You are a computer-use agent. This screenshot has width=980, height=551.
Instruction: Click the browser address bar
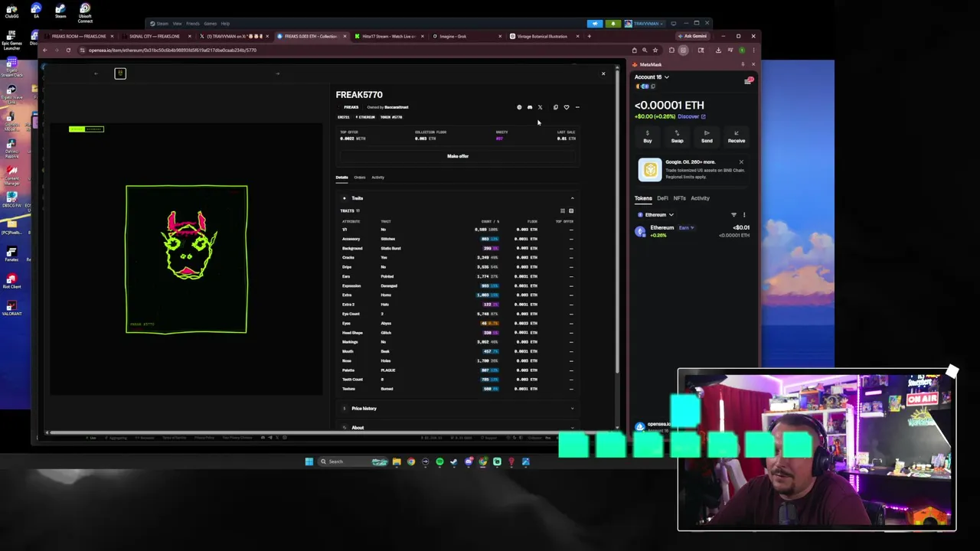[x=352, y=51]
